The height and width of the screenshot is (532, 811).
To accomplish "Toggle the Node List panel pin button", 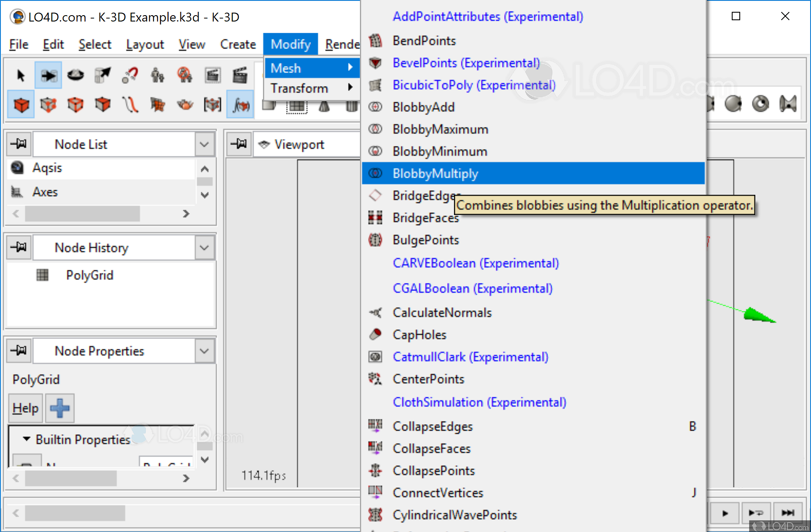I will (x=19, y=144).
